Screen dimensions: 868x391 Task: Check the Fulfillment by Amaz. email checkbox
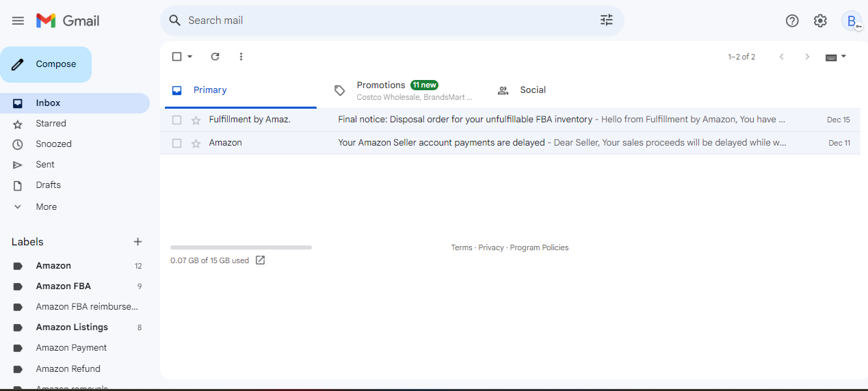coord(176,120)
